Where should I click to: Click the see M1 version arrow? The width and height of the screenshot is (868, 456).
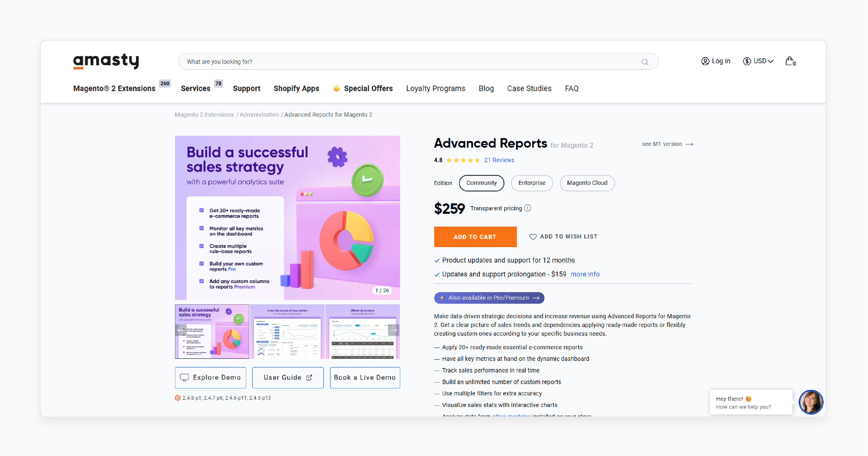tap(690, 144)
